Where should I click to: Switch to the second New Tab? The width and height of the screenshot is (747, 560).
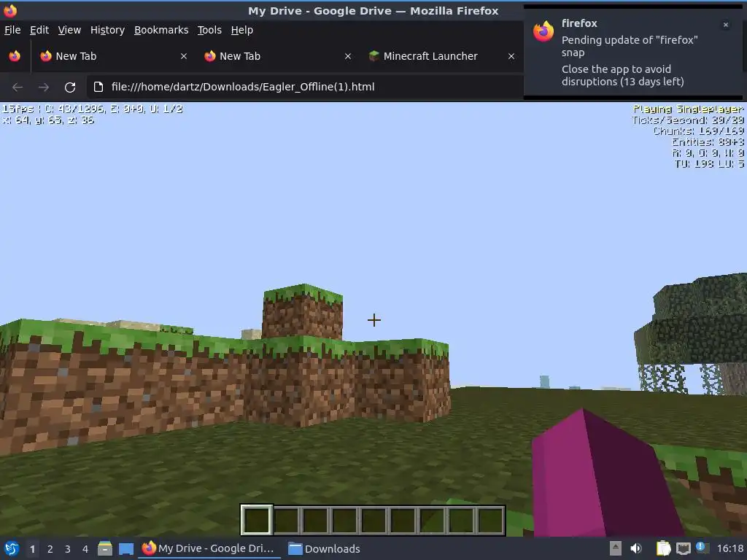click(277, 56)
